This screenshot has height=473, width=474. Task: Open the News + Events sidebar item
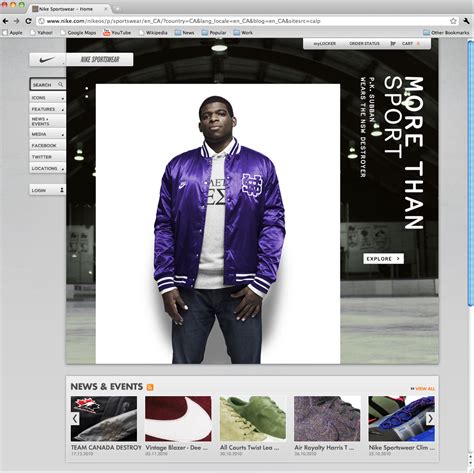coord(48,121)
